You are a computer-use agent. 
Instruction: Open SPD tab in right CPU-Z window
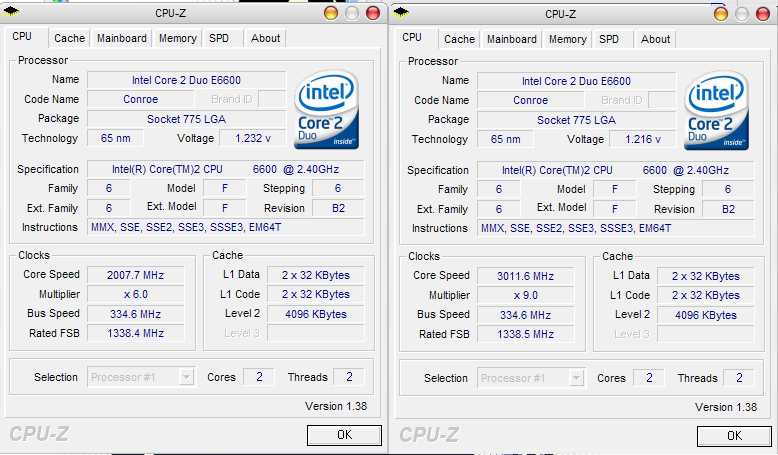click(609, 39)
